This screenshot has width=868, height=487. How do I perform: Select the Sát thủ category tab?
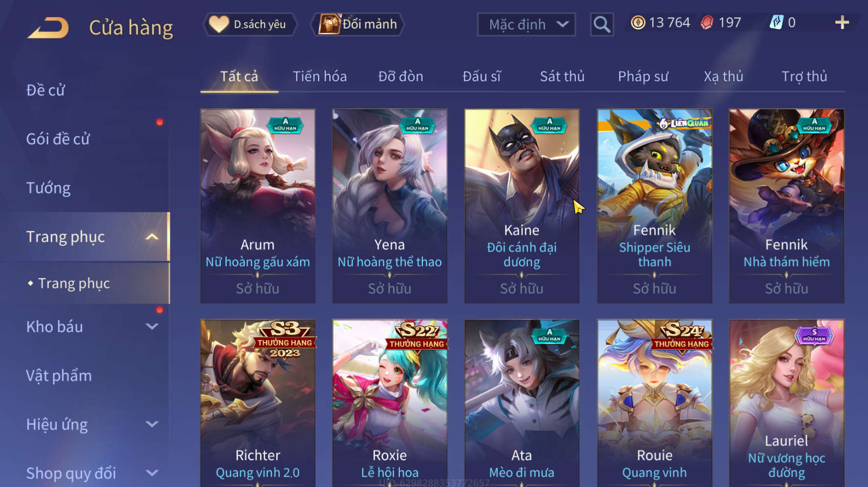(x=562, y=77)
